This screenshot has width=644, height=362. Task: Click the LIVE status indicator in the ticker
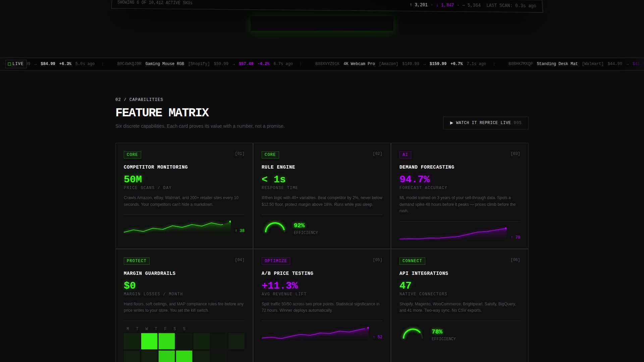[x=16, y=64]
